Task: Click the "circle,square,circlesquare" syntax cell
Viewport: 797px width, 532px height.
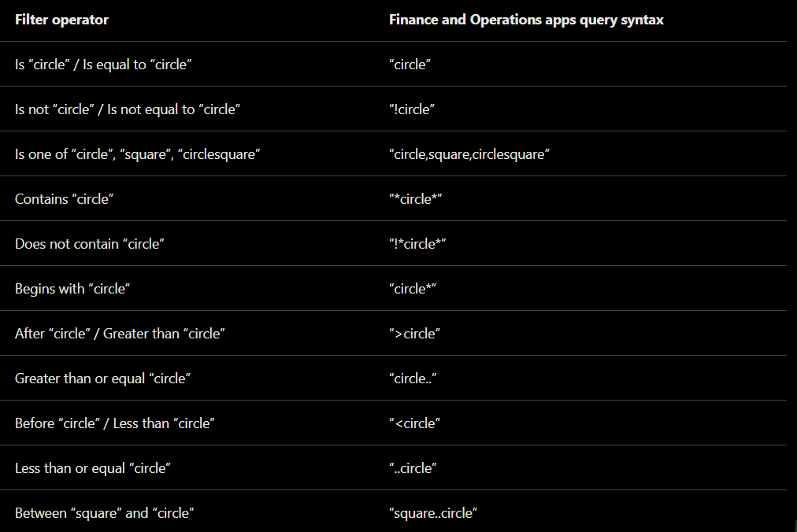Action: coord(469,154)
